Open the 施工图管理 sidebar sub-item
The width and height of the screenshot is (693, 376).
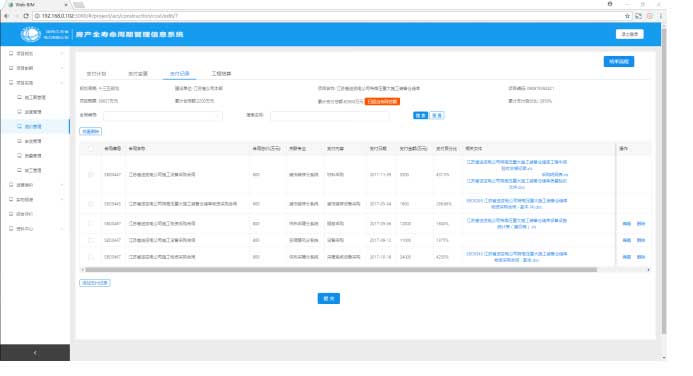[x=35, y=97]
